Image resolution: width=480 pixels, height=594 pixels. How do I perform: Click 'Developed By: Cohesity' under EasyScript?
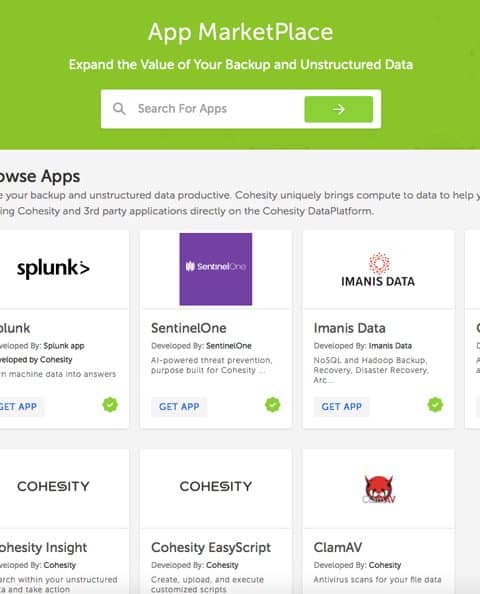click(195, 565)
